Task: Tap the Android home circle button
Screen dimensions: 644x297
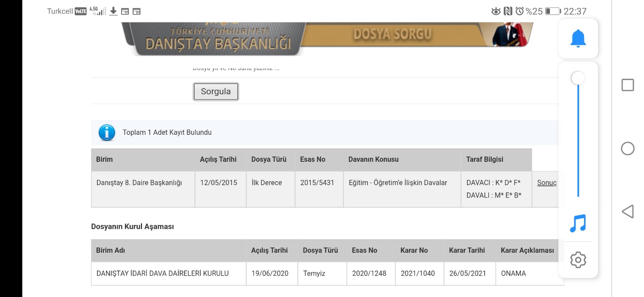Action: [627, 148]
